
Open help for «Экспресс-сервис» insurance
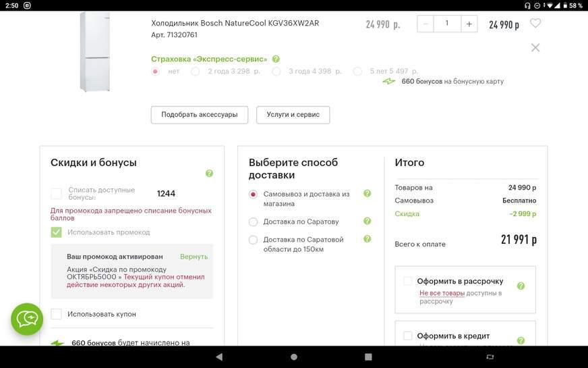pos(276,59)
